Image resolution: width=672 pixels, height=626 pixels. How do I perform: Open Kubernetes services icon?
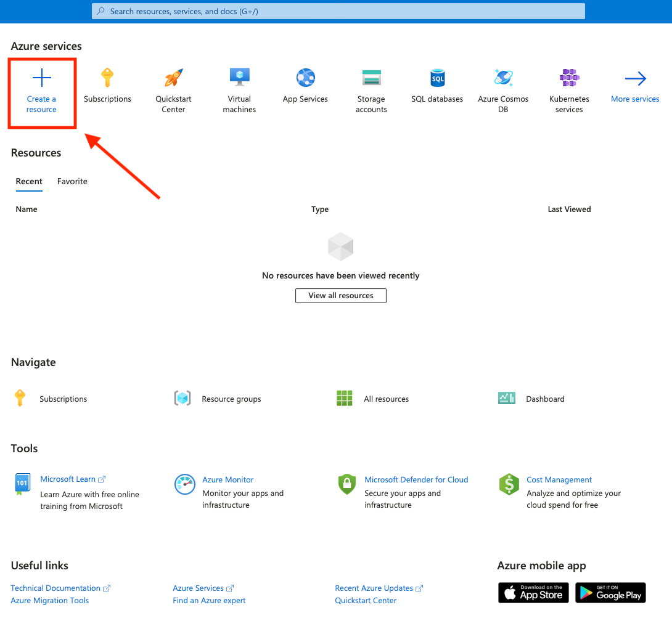[569, 78]
